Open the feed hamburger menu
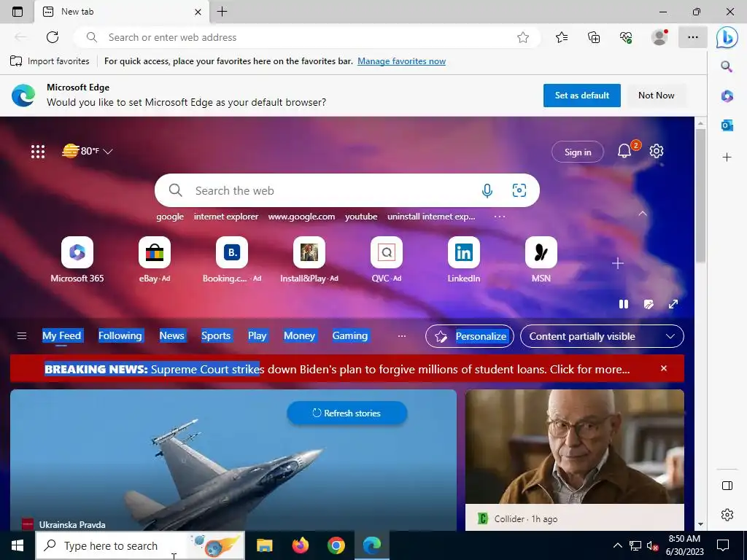Screen dimensions: 747x560 [21, 335]
